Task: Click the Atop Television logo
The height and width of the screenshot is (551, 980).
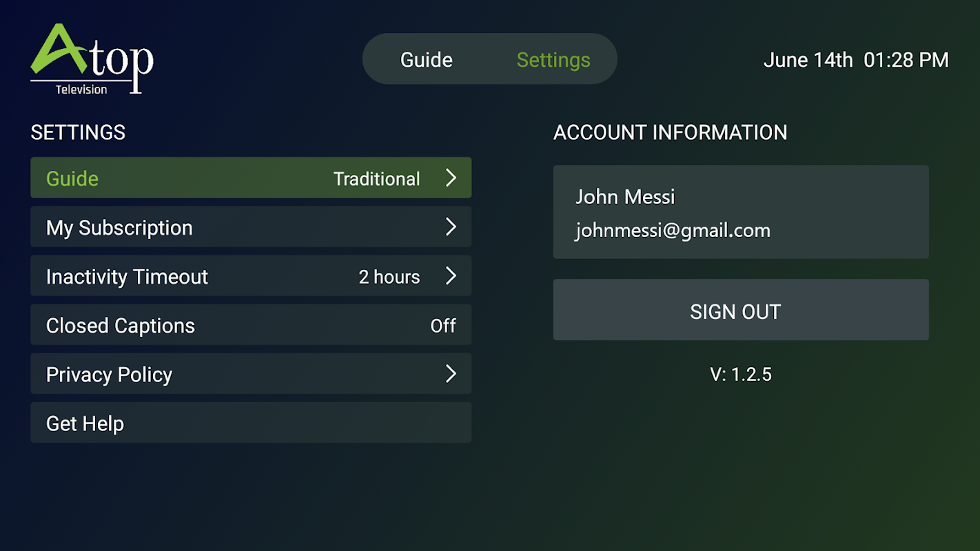Action: point(92,59)
